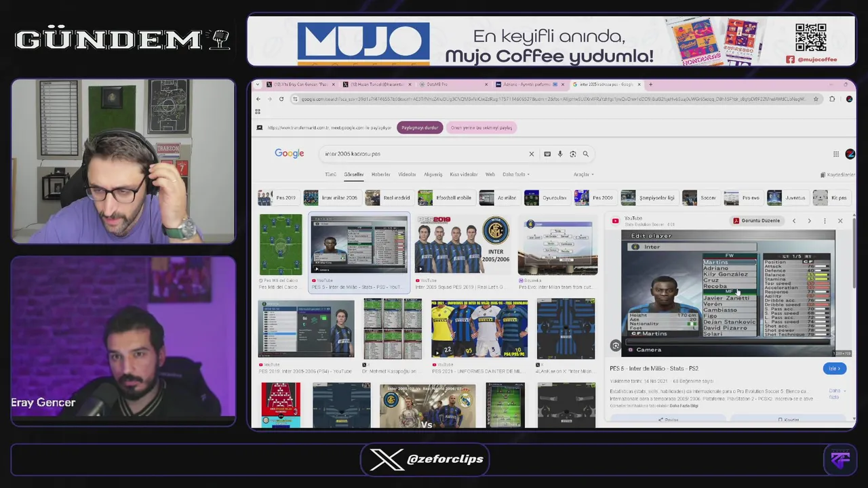Image resolution: width=868 pixels, height=488 pixels.
Task: Search inside image with the Lens button
Action: pyautogui.click(x=616, y=346)
